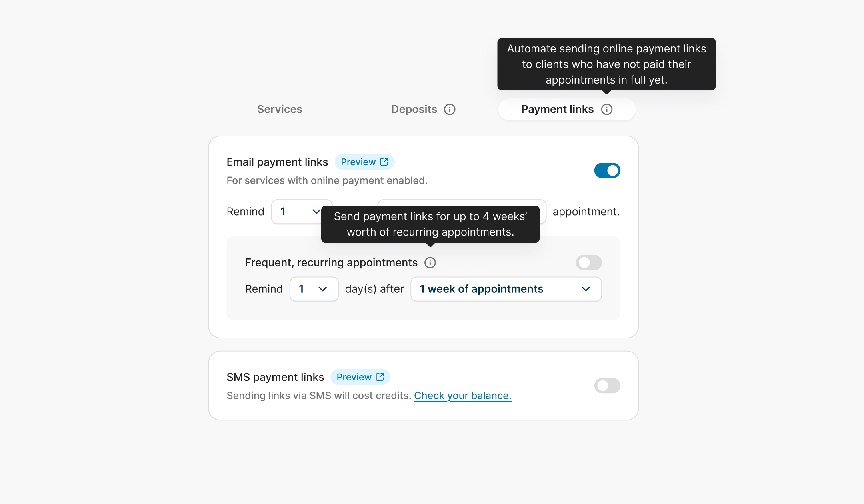864x504 pixels.
Task: Click the tooltip about automating online payment links
Action: pos(606,64)
